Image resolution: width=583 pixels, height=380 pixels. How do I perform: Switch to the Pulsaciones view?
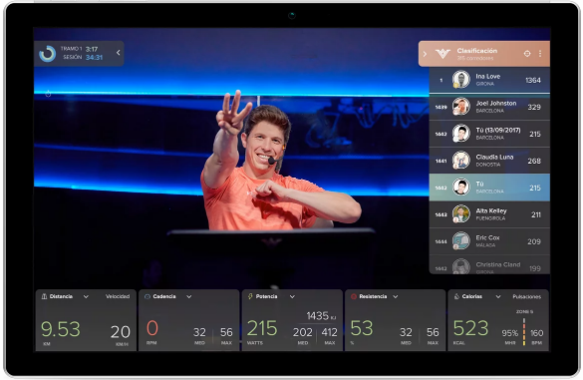[526, 297]
